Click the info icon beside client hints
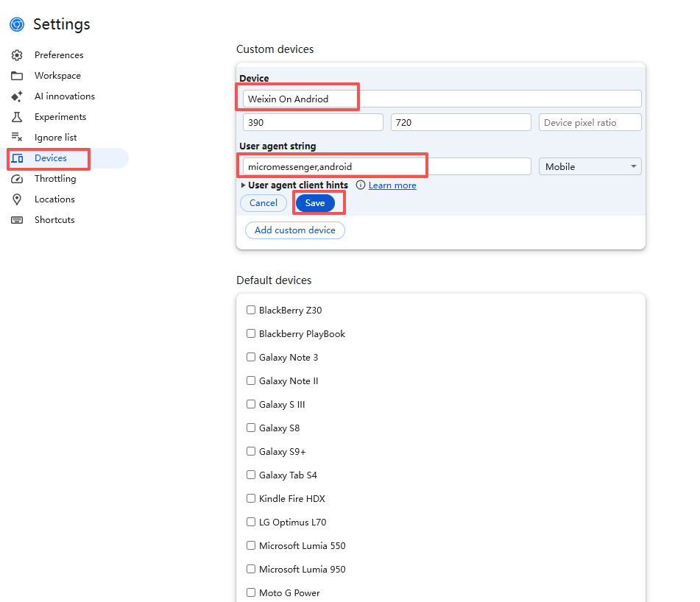The image size is (700, 602). 361,185
